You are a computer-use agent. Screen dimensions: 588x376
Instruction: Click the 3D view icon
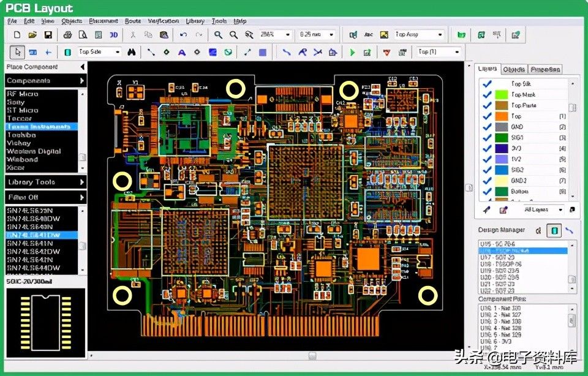(x=113, y=35)
